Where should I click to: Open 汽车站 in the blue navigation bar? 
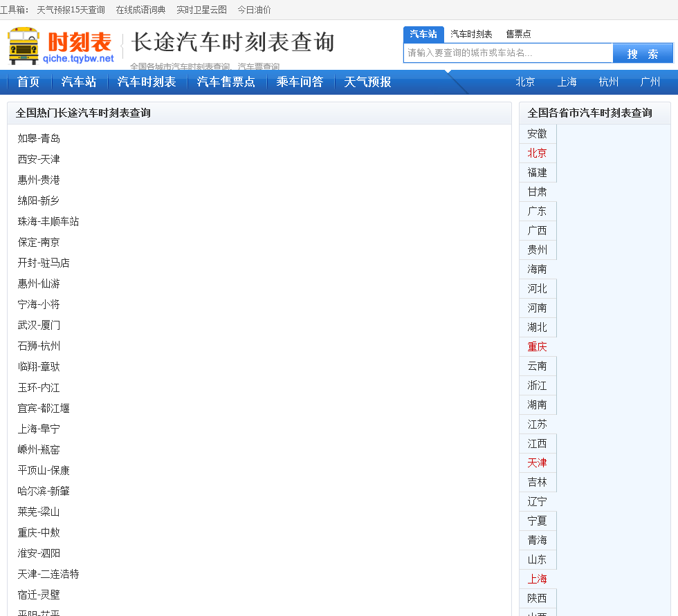pyautogui.click(x=79, y=82)
